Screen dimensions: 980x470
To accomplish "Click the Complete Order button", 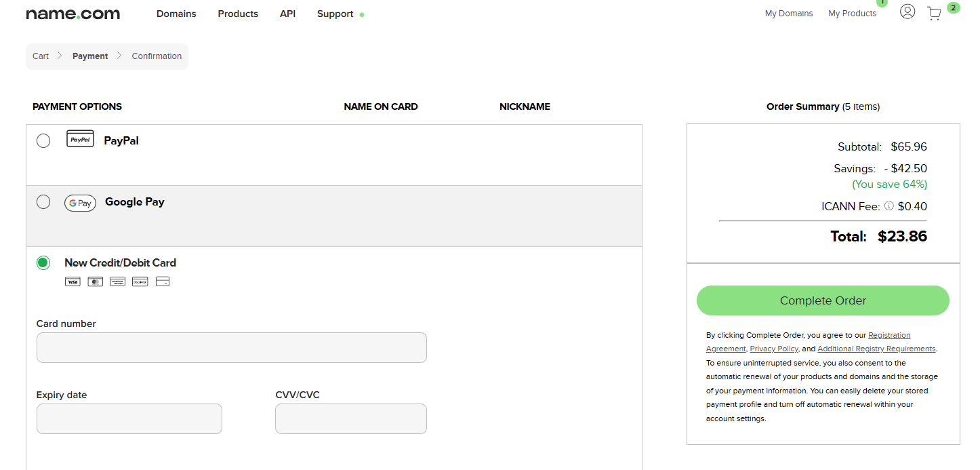I will 823,300.
